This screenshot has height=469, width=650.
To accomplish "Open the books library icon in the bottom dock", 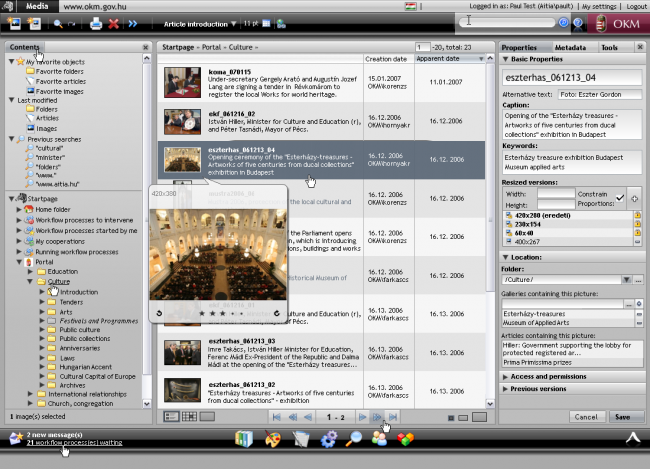I will click(x=244, y=439).
